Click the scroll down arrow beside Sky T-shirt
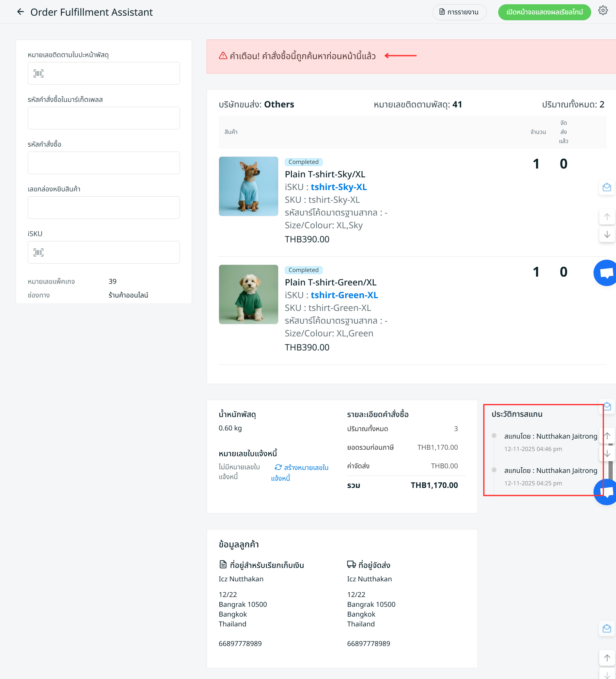Screen dimensions: 616x679 tap(607, 234)
